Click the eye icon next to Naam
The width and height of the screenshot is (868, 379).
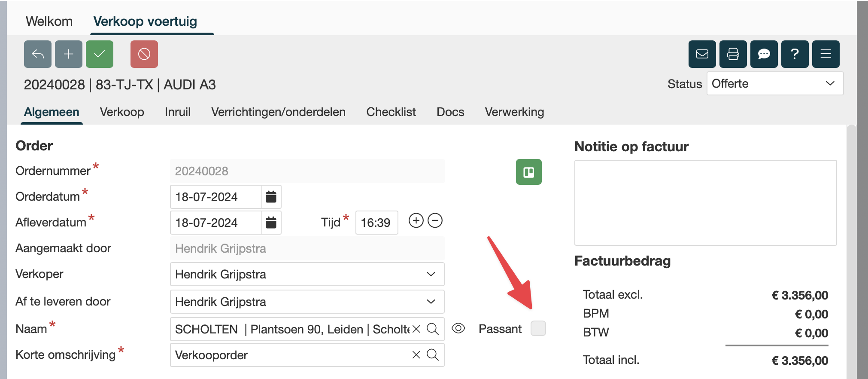coord(458,329)
